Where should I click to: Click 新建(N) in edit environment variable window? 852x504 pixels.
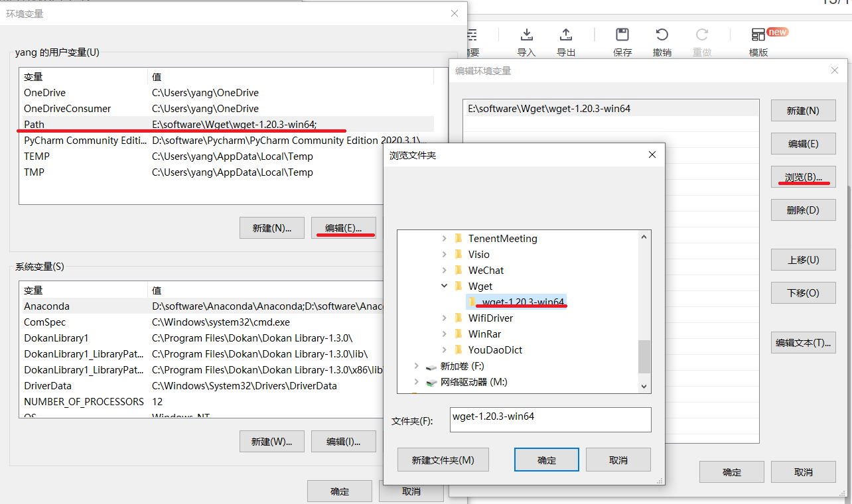point(803,111)
